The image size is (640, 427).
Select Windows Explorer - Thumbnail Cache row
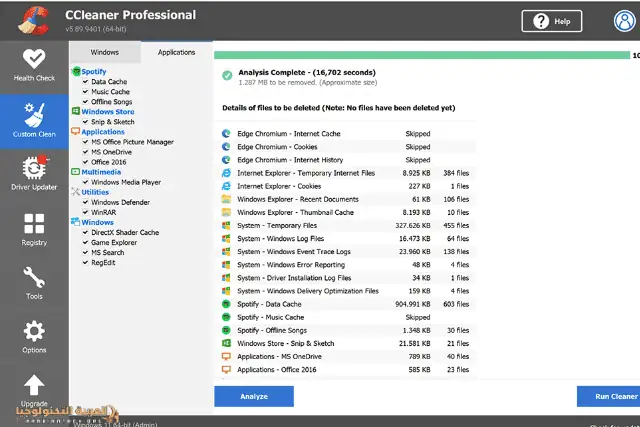pos(345,212)
